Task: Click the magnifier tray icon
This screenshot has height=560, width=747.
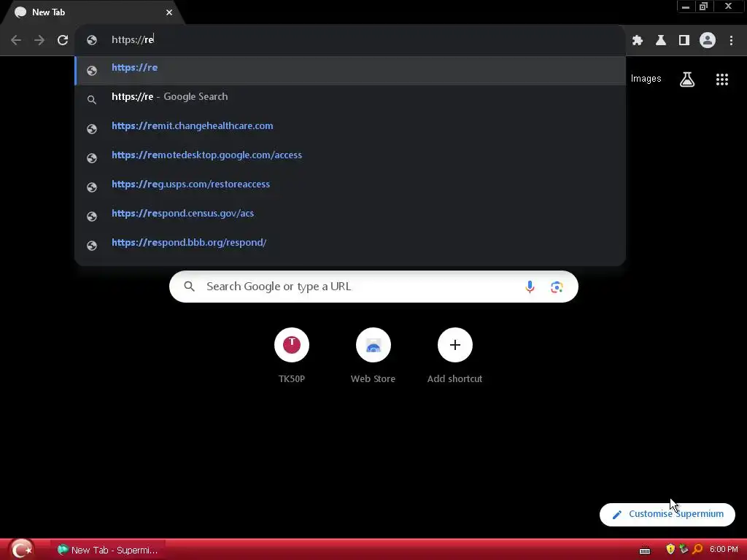Action: pos(697,550)
